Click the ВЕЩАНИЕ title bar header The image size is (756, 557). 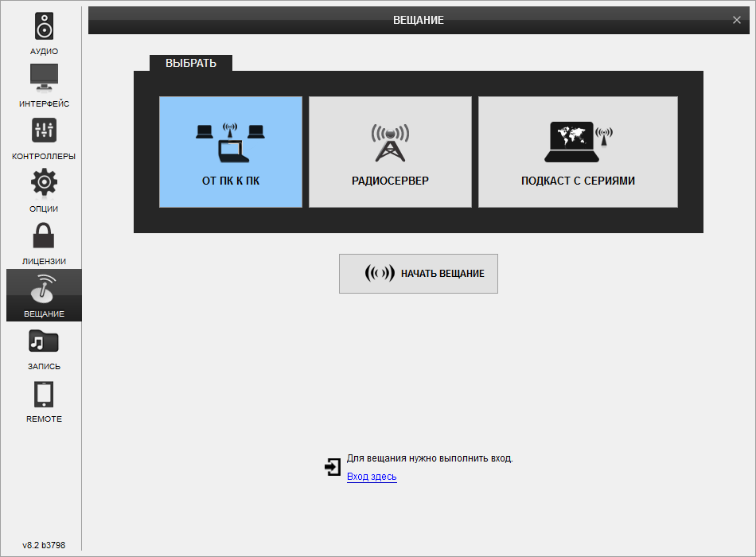(x=418, y=20)
